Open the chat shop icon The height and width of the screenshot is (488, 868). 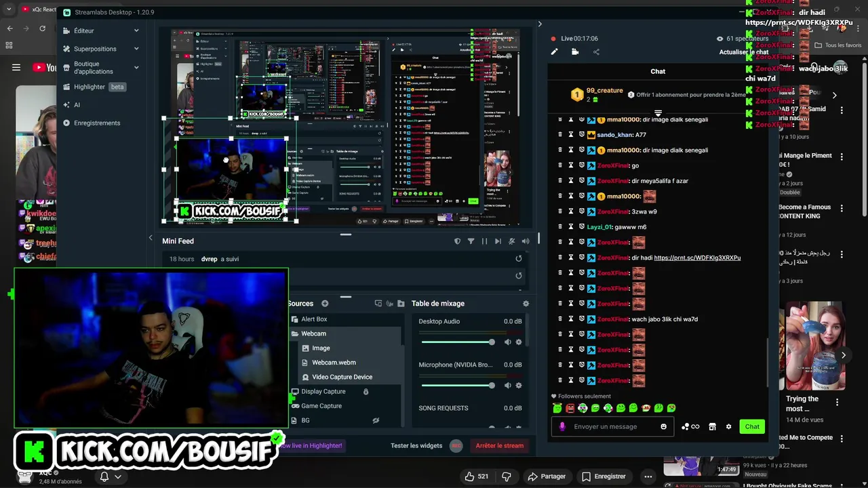click(712, 426)
